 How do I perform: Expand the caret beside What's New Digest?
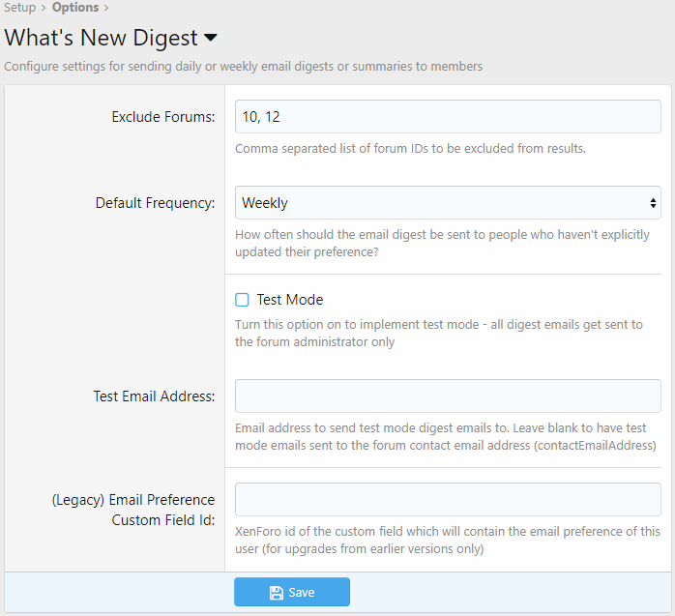[x=211, y=39]
